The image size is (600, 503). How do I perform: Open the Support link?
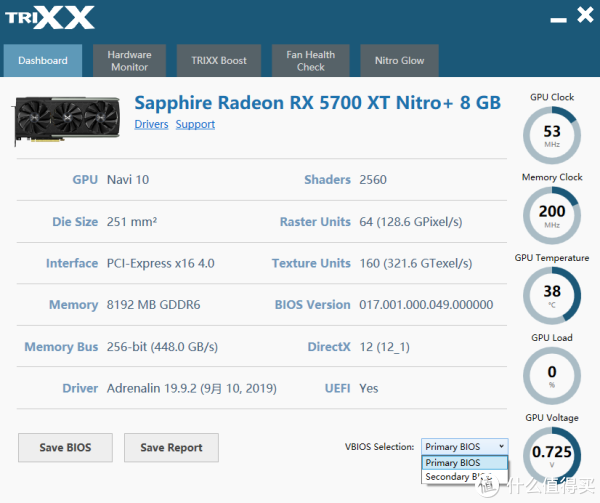click(x=195, y=124)
